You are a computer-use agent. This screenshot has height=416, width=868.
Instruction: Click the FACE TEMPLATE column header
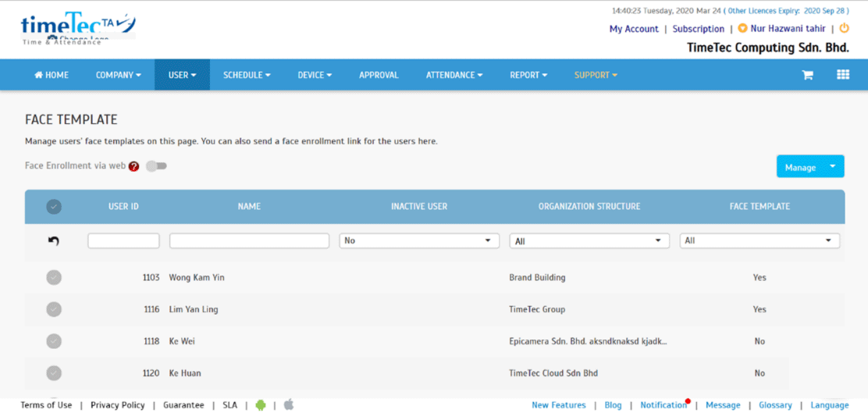(x=759, y=206)
